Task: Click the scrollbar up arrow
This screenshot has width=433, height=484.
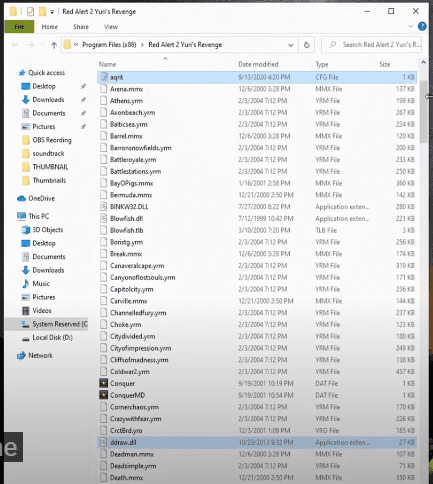Action: pyautogui.click(x=423, y=62)
